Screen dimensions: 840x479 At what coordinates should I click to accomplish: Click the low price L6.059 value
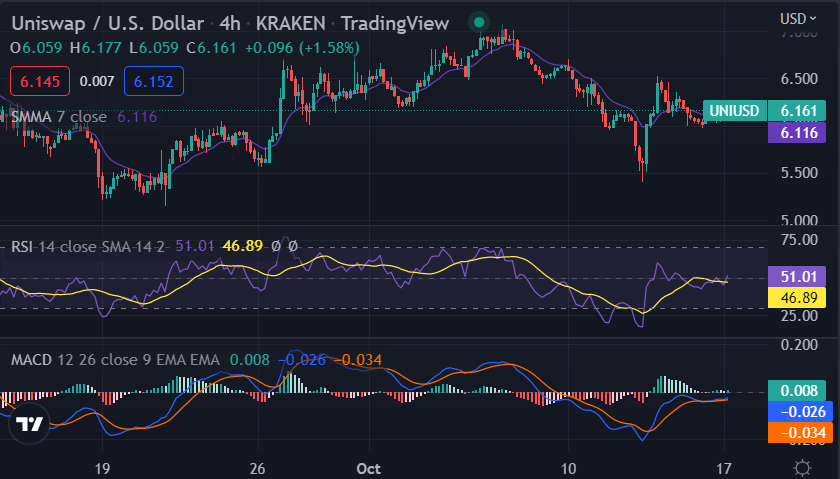tap(154, 48)
